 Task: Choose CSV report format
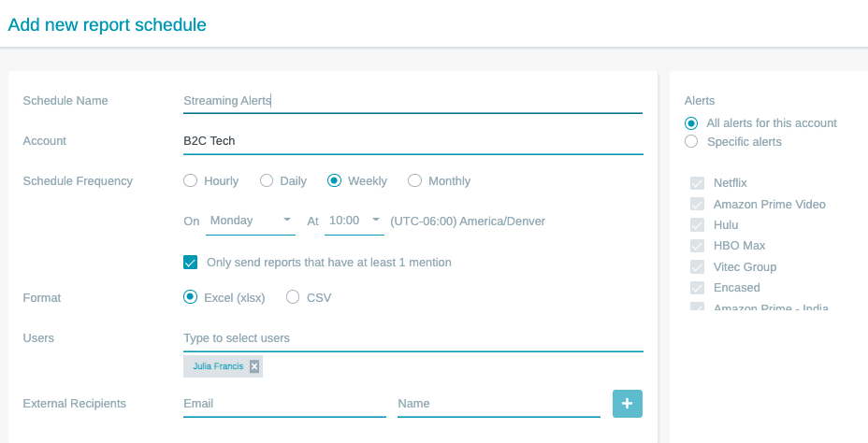293,298
